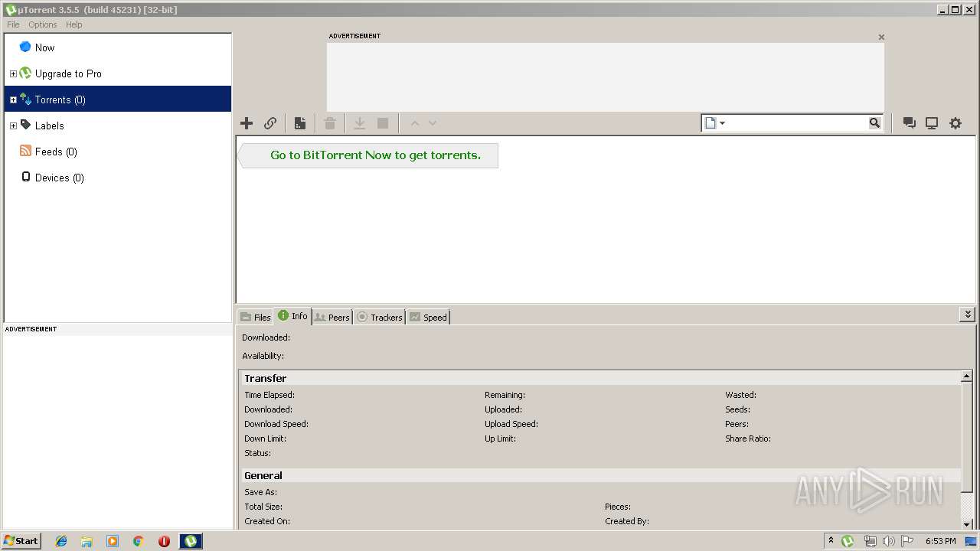Screen dimensions: 980x551
Task: Click Action Center flag tray icon
Action: pos(907,541)
